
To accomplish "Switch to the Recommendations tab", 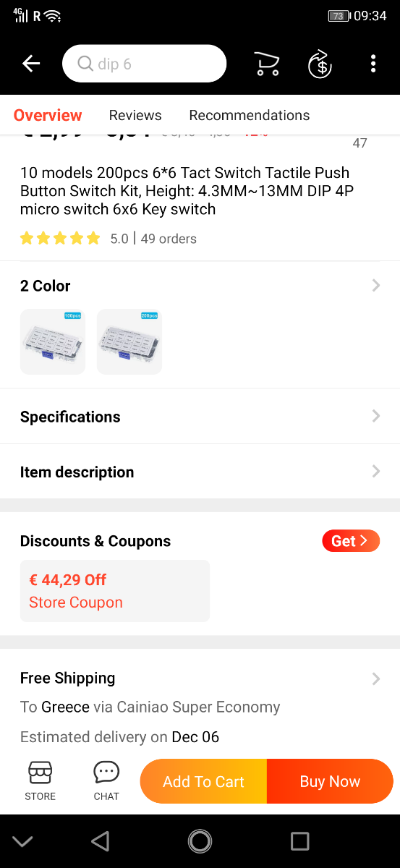I will point(250,116).
